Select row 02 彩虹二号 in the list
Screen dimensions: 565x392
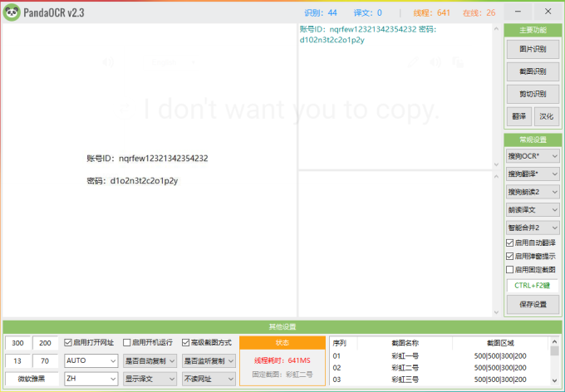[x=440, y=368]
